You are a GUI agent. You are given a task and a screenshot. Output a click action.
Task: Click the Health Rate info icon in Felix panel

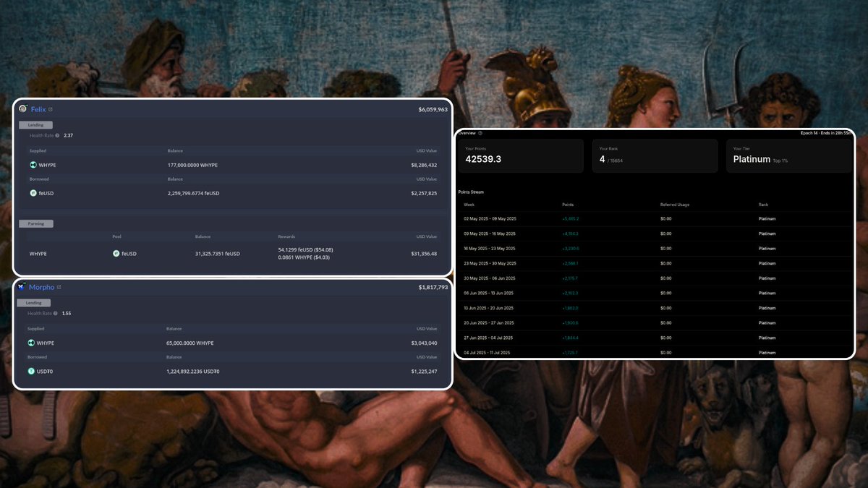[57, 135]
